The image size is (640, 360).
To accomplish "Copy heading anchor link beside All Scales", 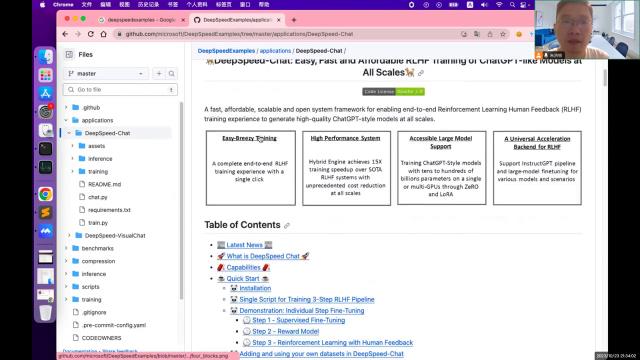I will click(x=421, y=73).
